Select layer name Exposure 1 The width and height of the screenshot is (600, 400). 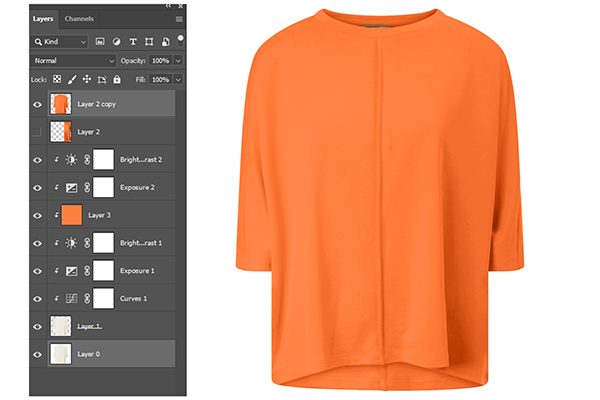pos(137,271)
